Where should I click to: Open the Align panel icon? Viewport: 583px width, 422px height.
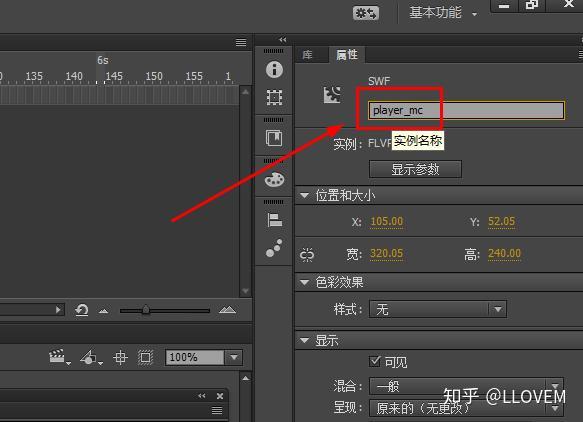274,220
